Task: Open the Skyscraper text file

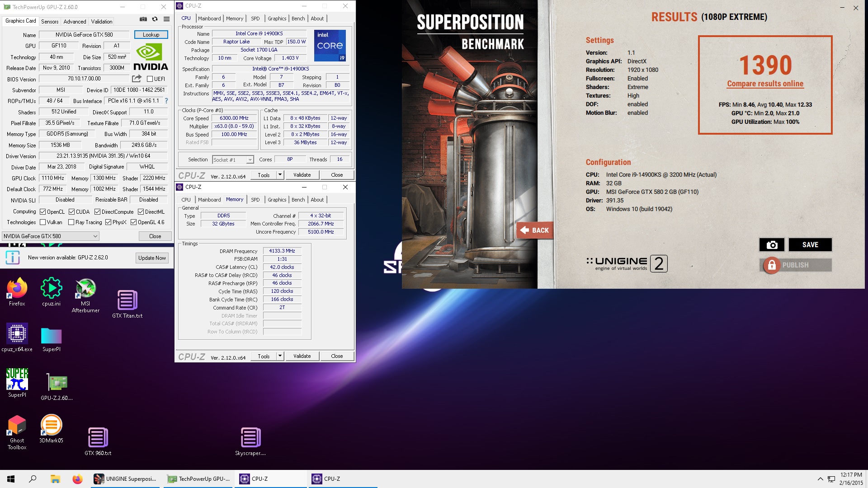Action: (x=250, y=441)
